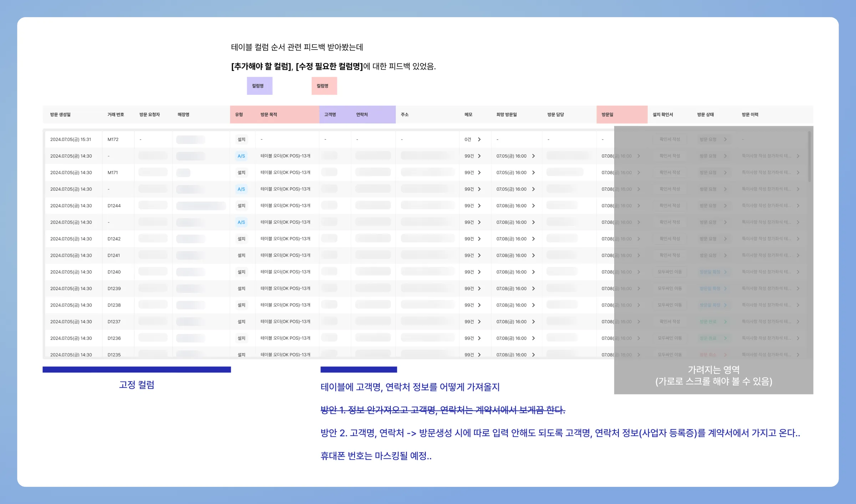Click the 희망 방문일 chevron in row D1244

coord(533,206)
